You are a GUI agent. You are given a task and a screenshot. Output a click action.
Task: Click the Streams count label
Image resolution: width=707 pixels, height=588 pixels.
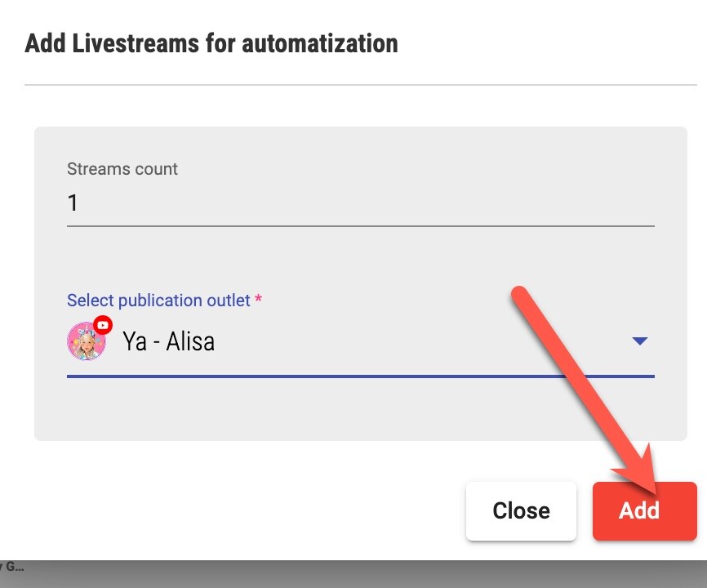click(x=122, y=170)
